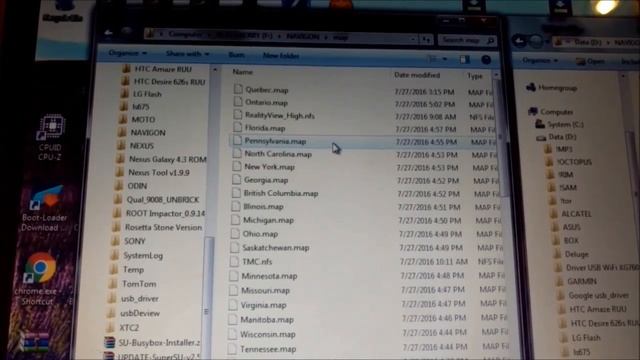Screen dimensions: 640x360
Task: Click the Computer icon in right window
Action: pos(533,111)
